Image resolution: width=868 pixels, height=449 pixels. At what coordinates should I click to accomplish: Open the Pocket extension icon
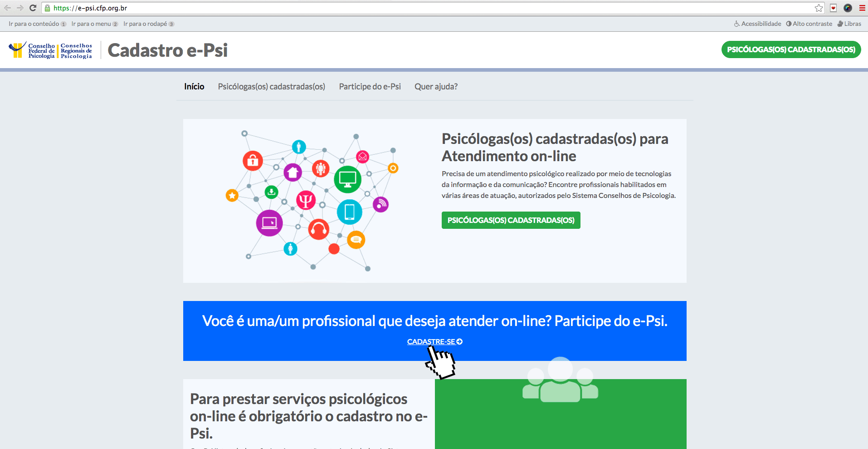[834, 8]
